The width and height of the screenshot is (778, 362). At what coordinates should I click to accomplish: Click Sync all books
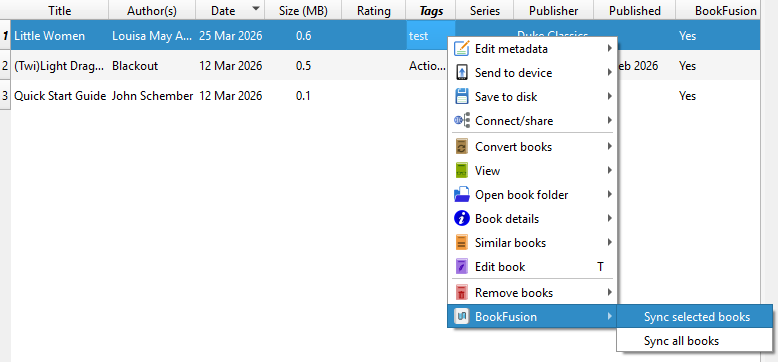[x=696, y=341]
